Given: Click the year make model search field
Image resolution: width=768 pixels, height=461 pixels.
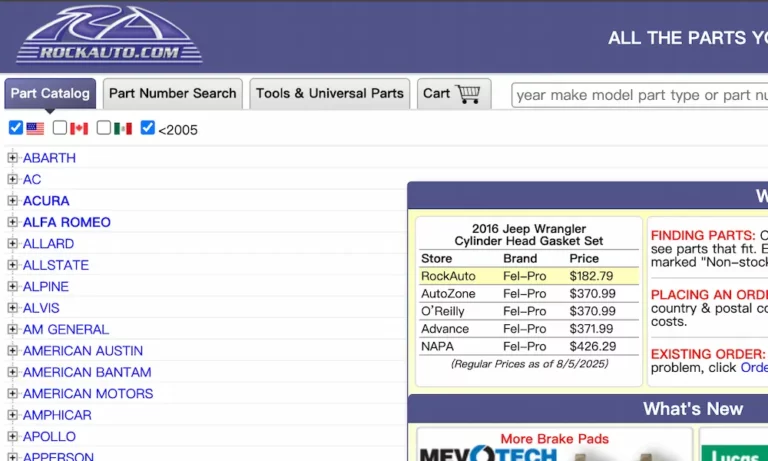Looking at the screenshot, I should (x=640, y=95).
